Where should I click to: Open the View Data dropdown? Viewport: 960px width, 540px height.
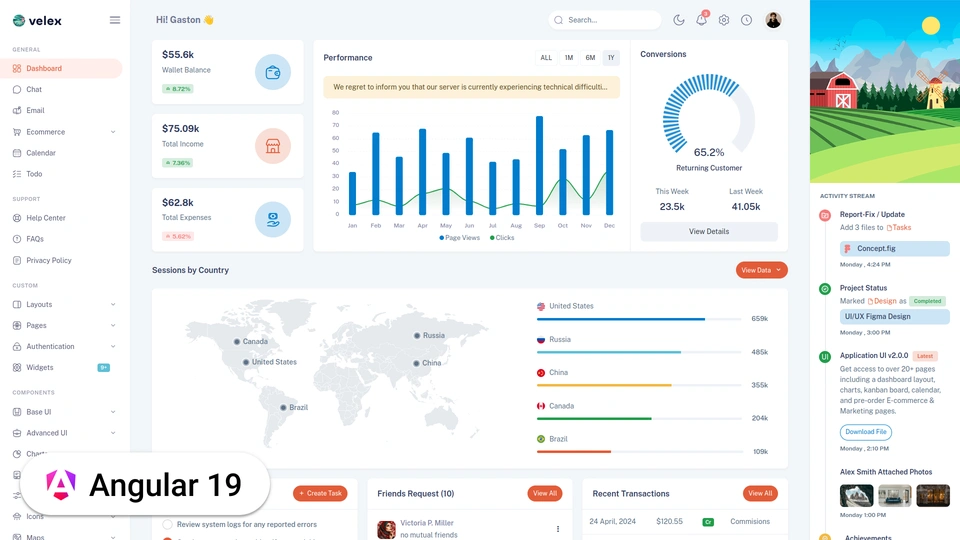pos(761,270)
